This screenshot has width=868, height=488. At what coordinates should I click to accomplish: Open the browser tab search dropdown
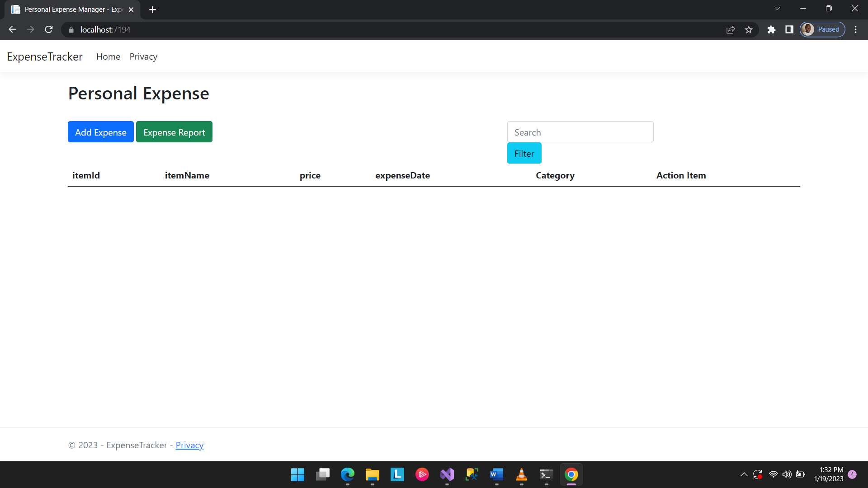(777, 8)
